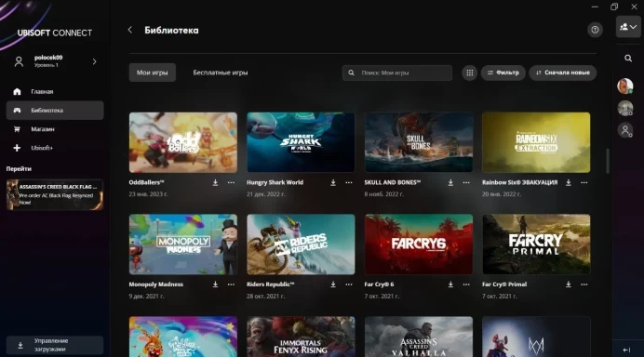The width and height of the screenshot is (644, 357).
Task: Click the polocek09 user avatar icon
Action: coord(19,61)
